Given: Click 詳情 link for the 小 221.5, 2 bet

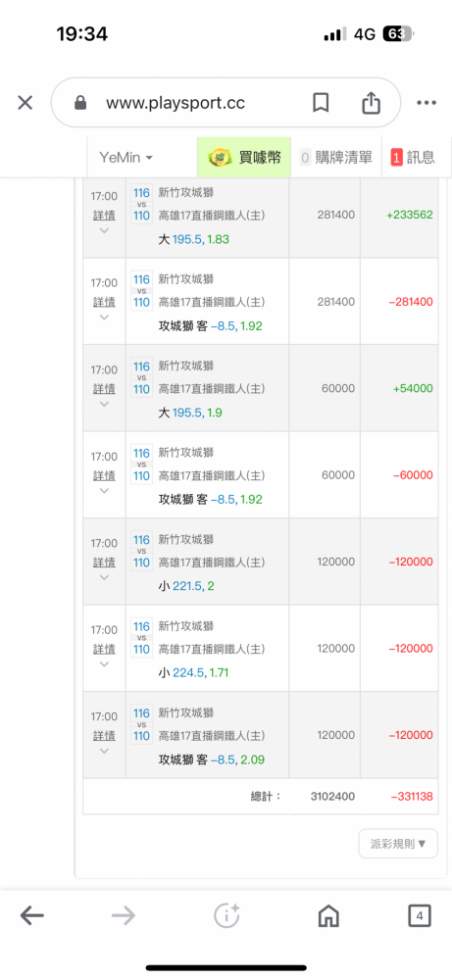Looking at the screenshot, I should pyautogui.click(x=104, y=563).
